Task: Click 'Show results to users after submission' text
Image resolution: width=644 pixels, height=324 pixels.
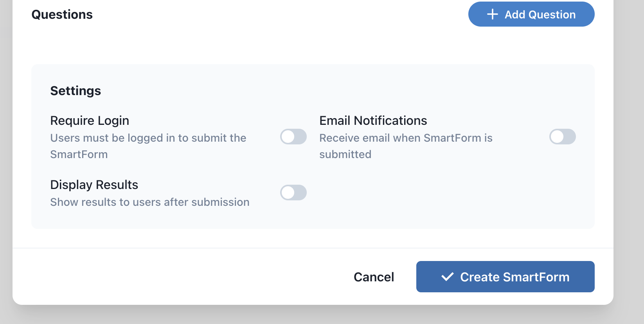Action: click(x=149, y=202)
